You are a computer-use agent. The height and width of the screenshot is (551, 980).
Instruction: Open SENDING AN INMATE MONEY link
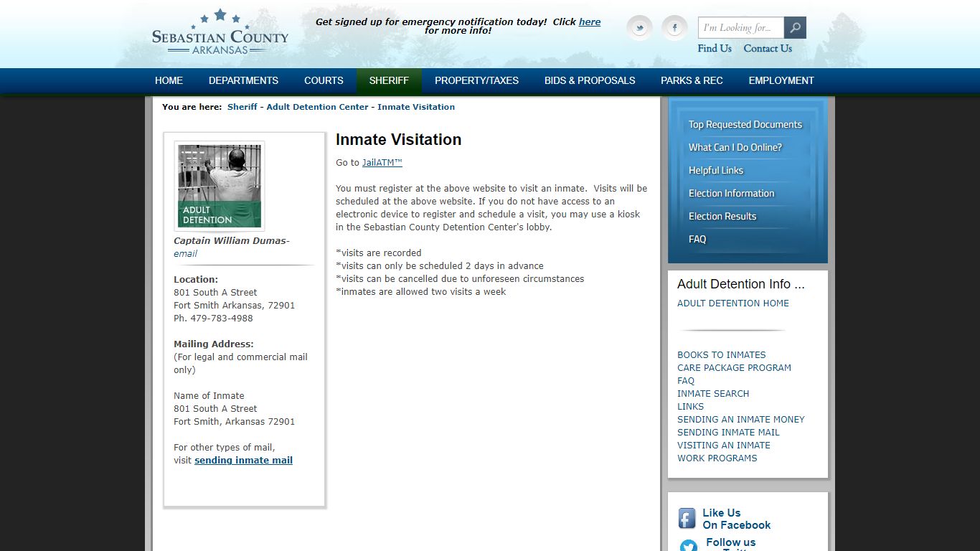click(741, 420)
